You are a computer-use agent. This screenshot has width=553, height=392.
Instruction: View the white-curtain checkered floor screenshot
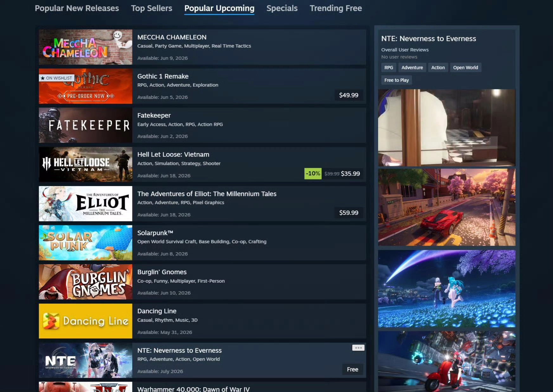click(447, 128)
